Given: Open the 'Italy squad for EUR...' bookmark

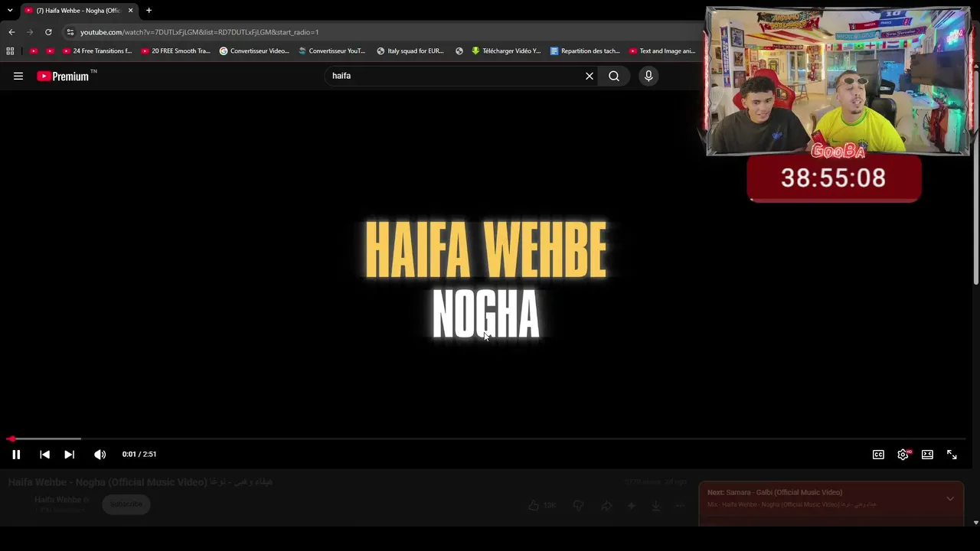Looking at the screenshot, I should point(410,51).
